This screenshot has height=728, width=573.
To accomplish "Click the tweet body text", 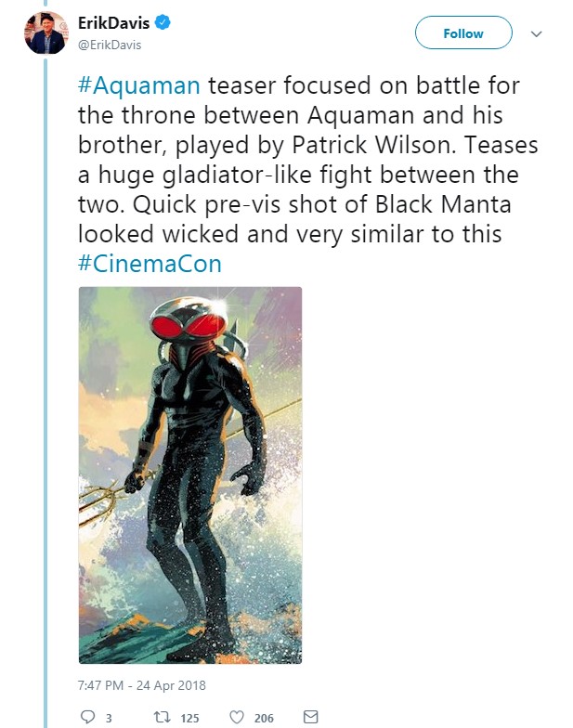I will point(307,175).
